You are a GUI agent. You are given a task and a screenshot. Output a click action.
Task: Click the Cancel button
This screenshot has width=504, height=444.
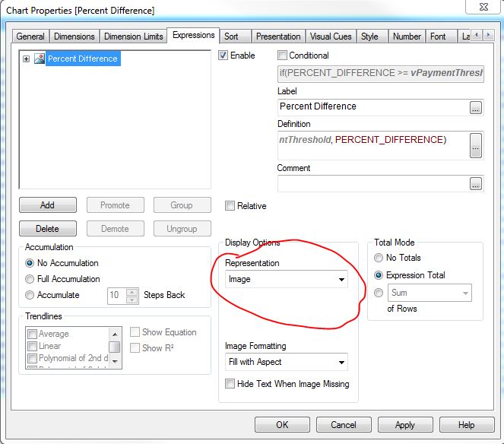click(x=344, y=425)
